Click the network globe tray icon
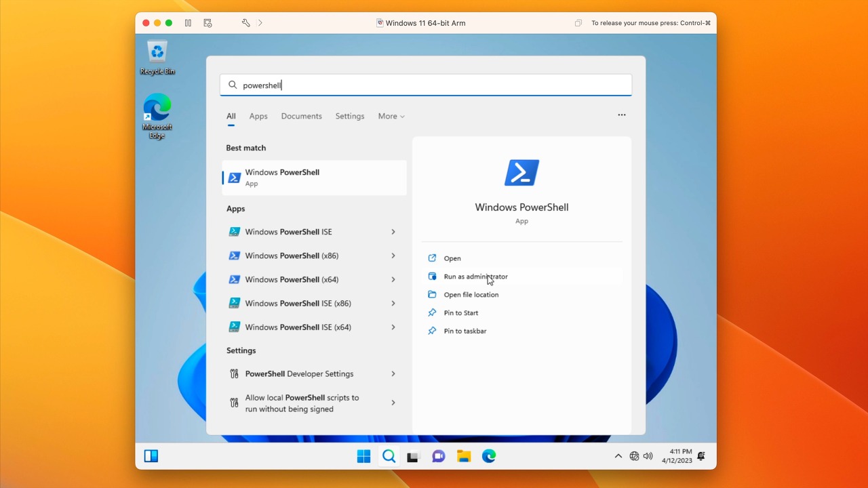This screenshot has height=488, width=868. [x=634, y=456]
